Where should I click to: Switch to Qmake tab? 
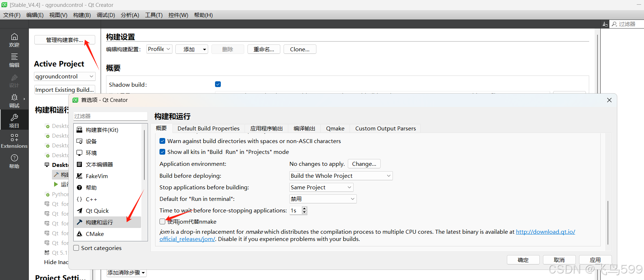(x=335, y=128)
